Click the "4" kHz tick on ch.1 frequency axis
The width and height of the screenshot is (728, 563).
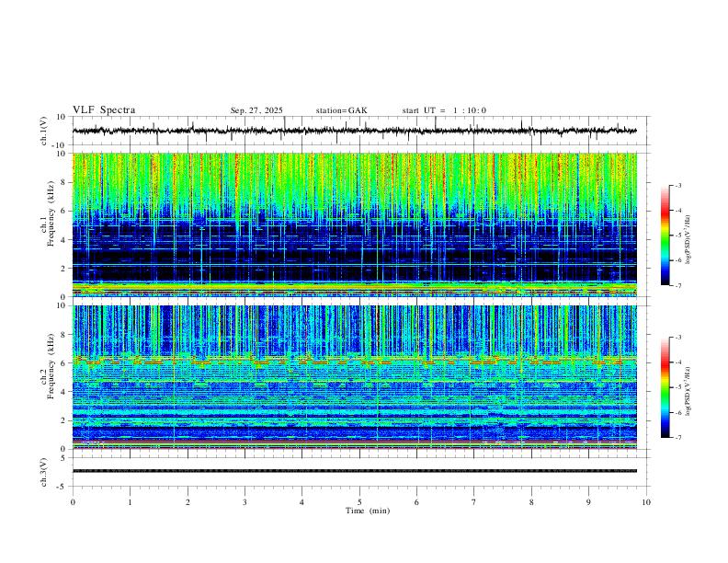pyautogui.click(x=63, y=240)
